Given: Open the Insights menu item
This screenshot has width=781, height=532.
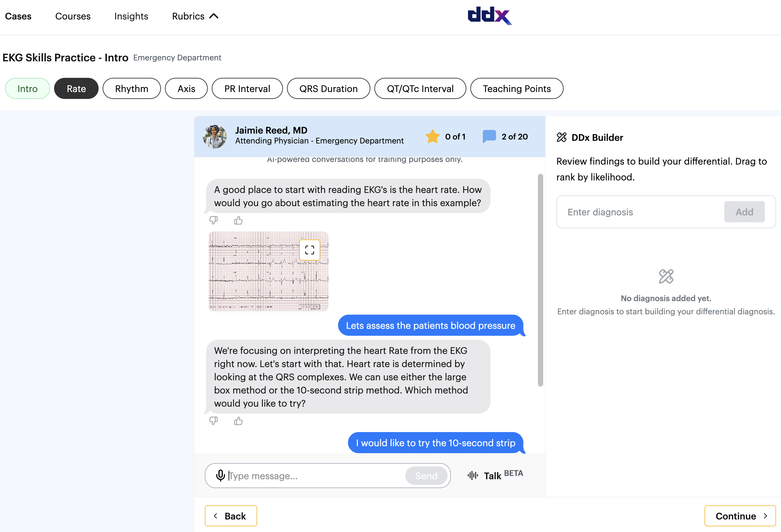Looking at the screenshot, I should [x=131, y=16].
